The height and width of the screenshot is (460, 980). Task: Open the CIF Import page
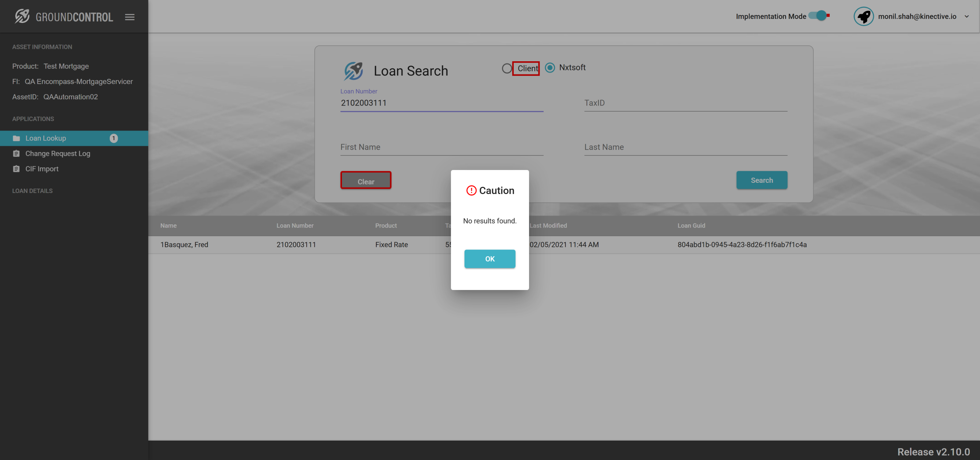pyautogui.click(x=42, y=169)
